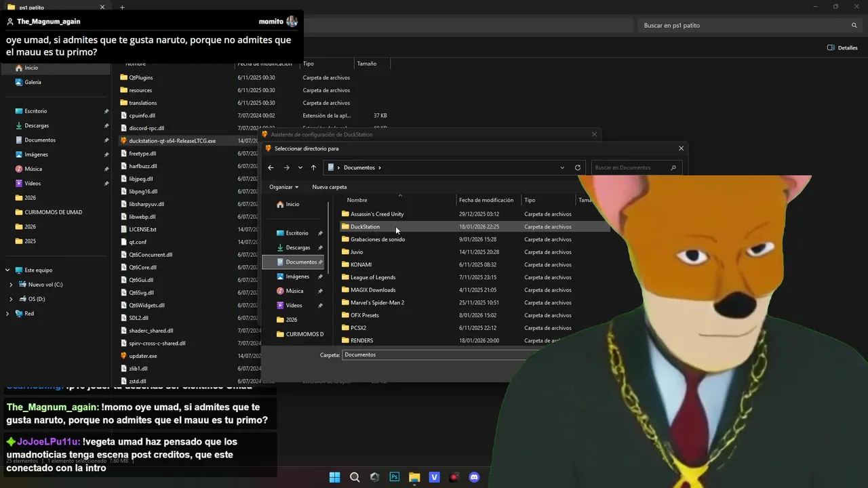Viewport: 868px width, 488px height.
Task: Launch Photoshop from the taskbar
Action: pos(395,477)
